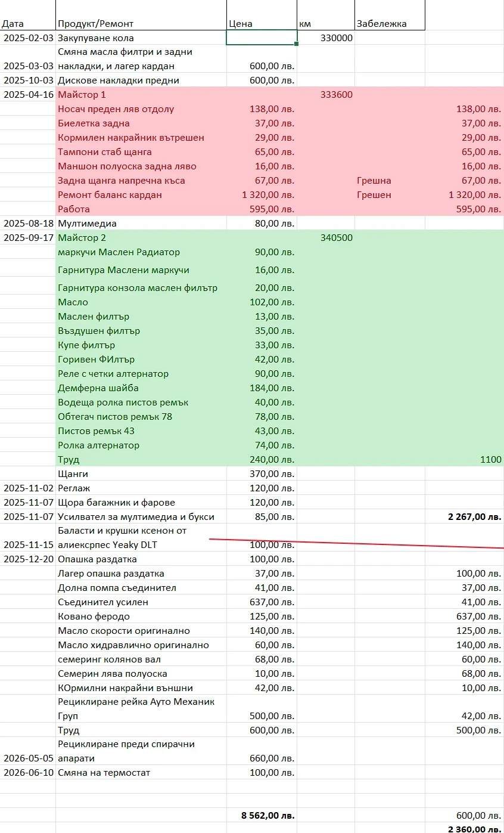Screen dimensions: 504x833
Task: Click the 2 360,00 лв. cell at bottom
Action: 465,828
